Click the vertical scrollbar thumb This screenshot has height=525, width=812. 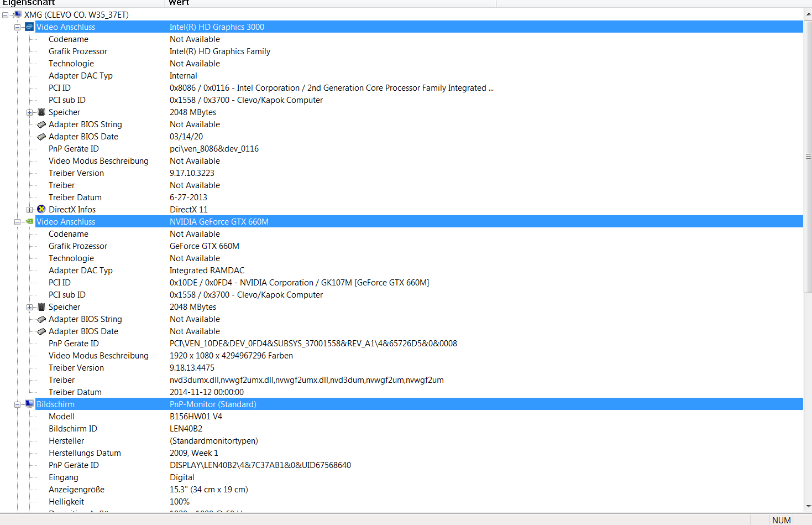coord(808,157)
